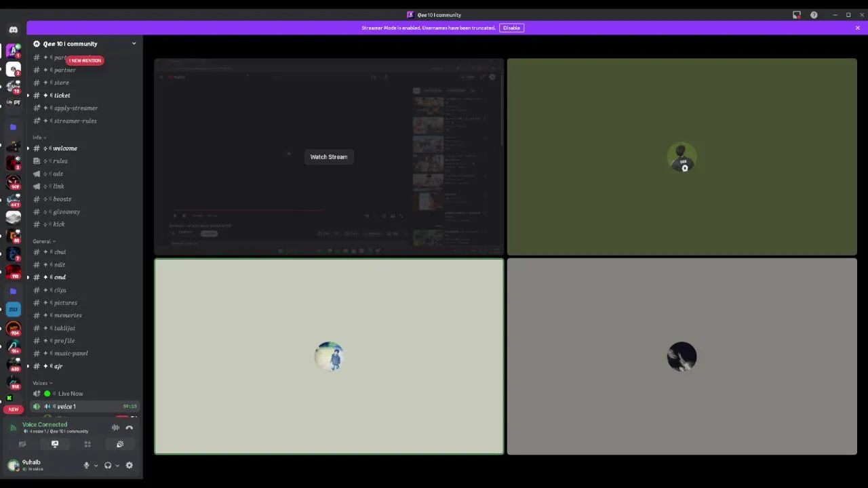868x488 pixels.
Task: Click the Disable streamer mode button
Action: pyautogui.click(x=511, y=28)
